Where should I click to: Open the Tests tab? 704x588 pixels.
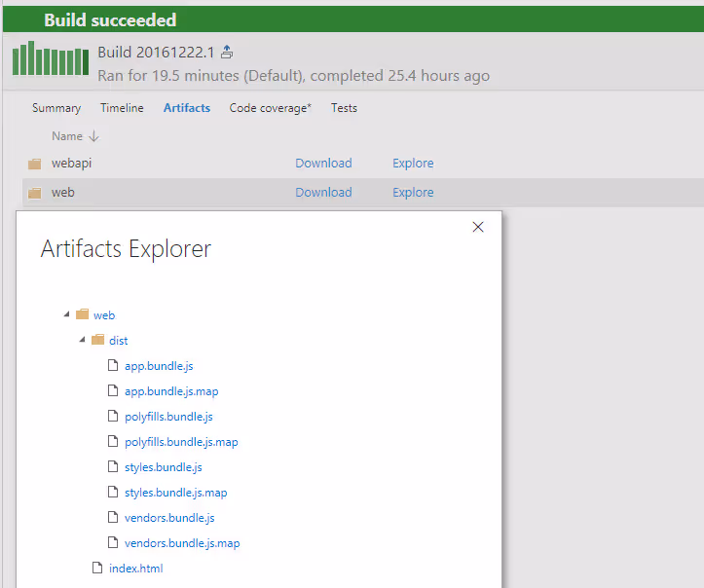(344, 108)
